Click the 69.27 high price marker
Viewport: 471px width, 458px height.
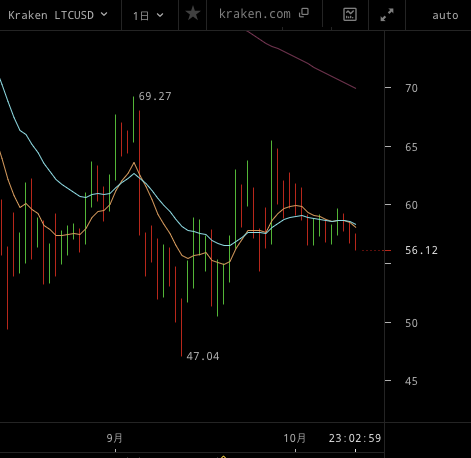[x=155, y=96]
